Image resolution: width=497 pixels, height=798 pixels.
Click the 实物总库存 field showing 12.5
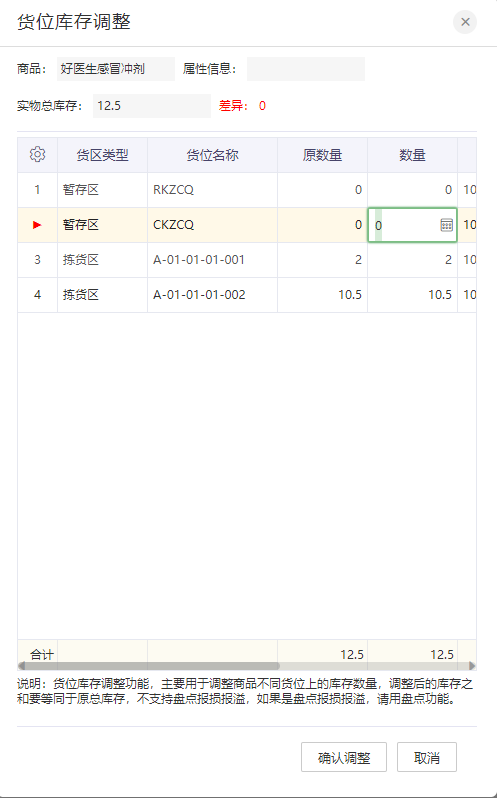tap(152, 105)
